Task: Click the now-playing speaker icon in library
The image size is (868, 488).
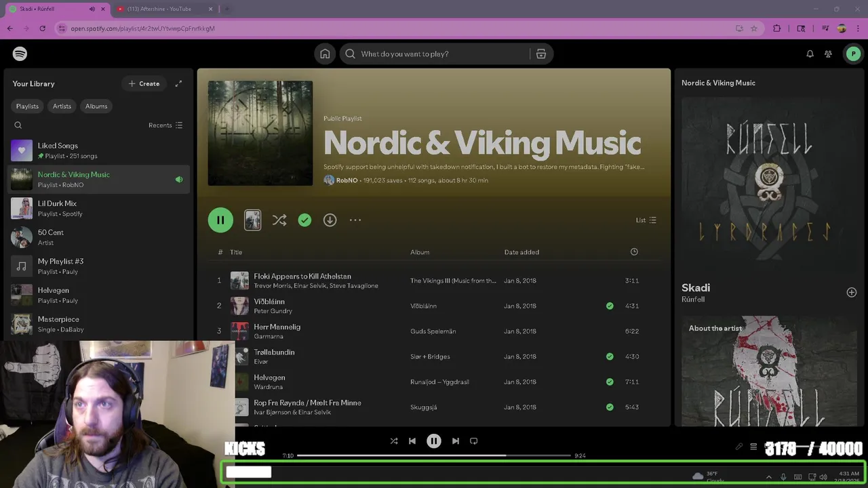Action: (x=179, y=180)
